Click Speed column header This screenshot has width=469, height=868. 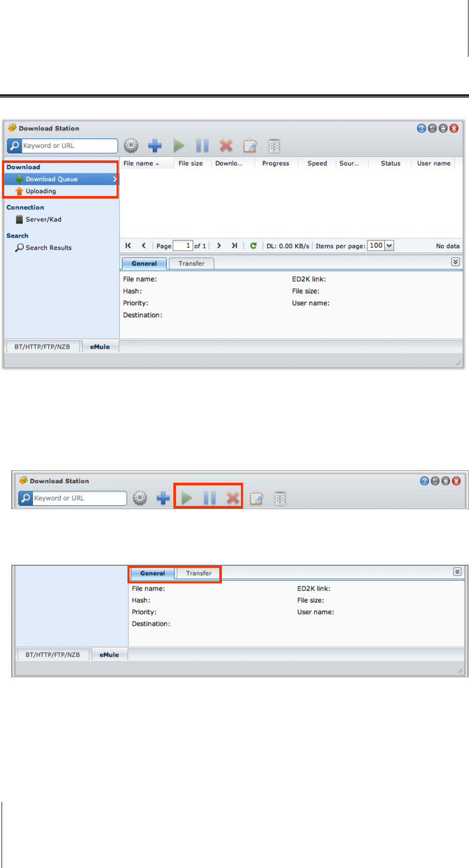click(x=317, y=163)
